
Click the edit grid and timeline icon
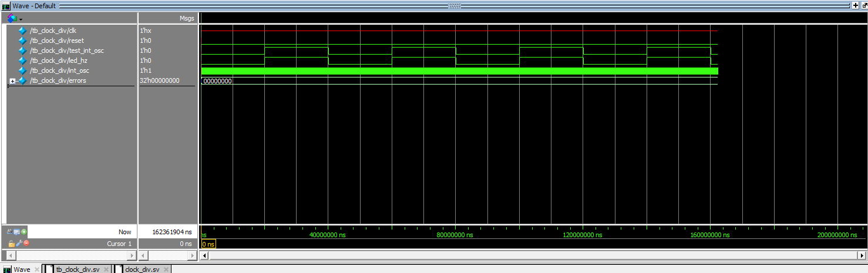[17, 232]
